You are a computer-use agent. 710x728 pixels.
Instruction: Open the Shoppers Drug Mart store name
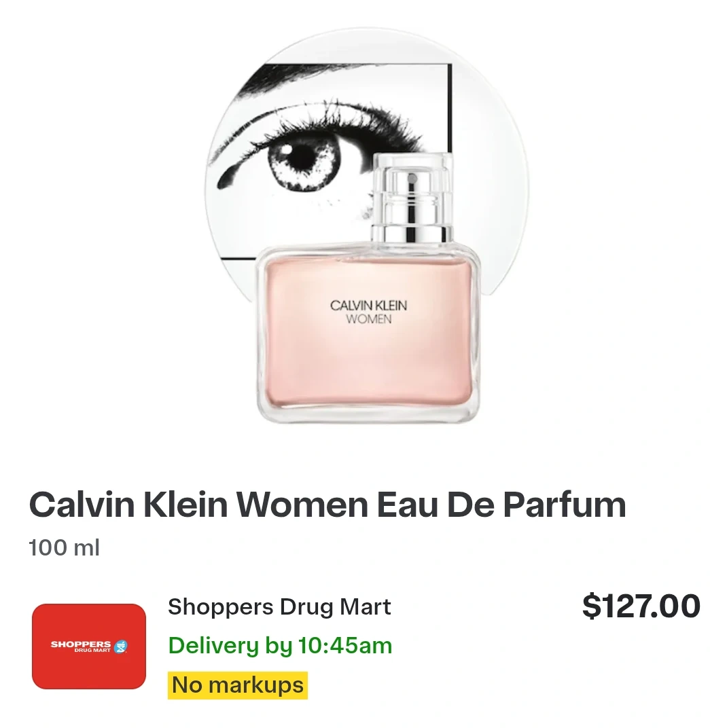tap(279, 607)
